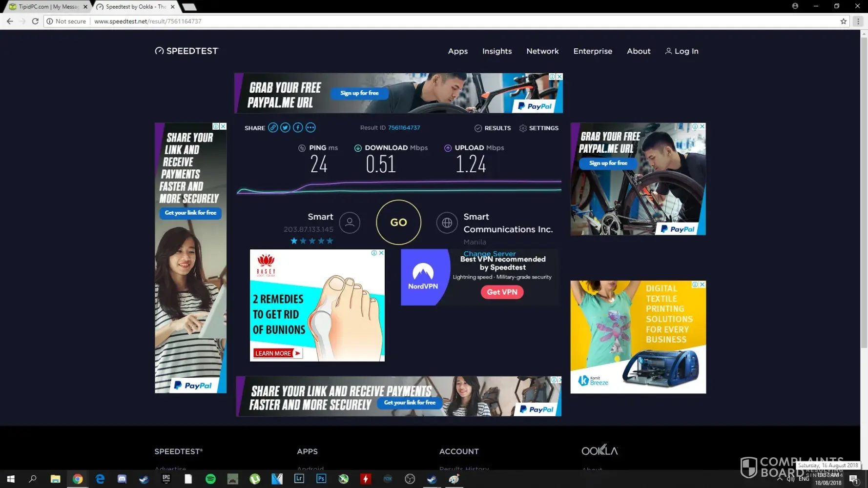The height and width of the screenshot is (488, 868).
Task: Click the Get VPN button
Action: (502, 292)
